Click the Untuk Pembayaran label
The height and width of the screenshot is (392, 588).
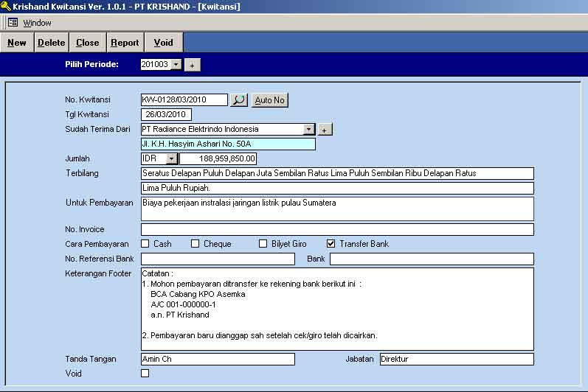[100, 203]
